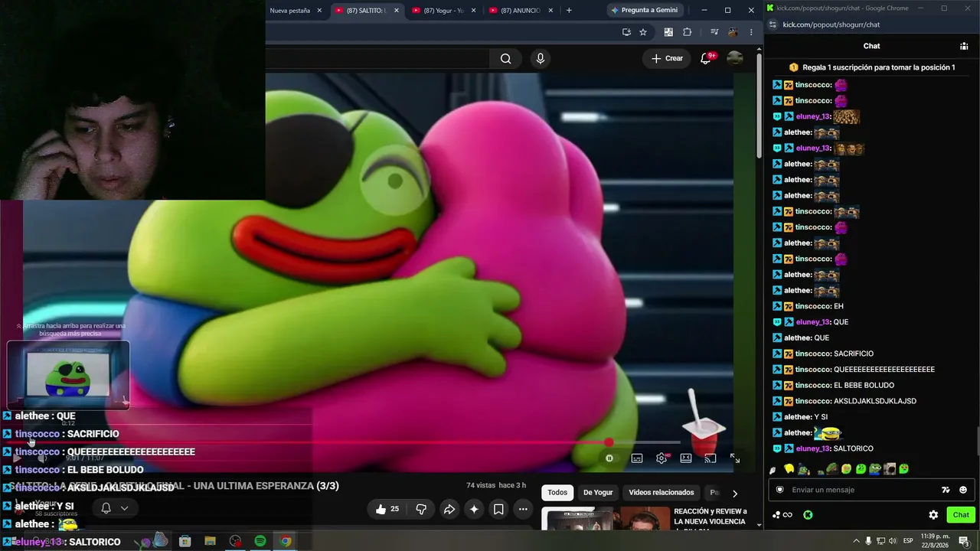Open the 7TV emote menu icon

point(946,490)
